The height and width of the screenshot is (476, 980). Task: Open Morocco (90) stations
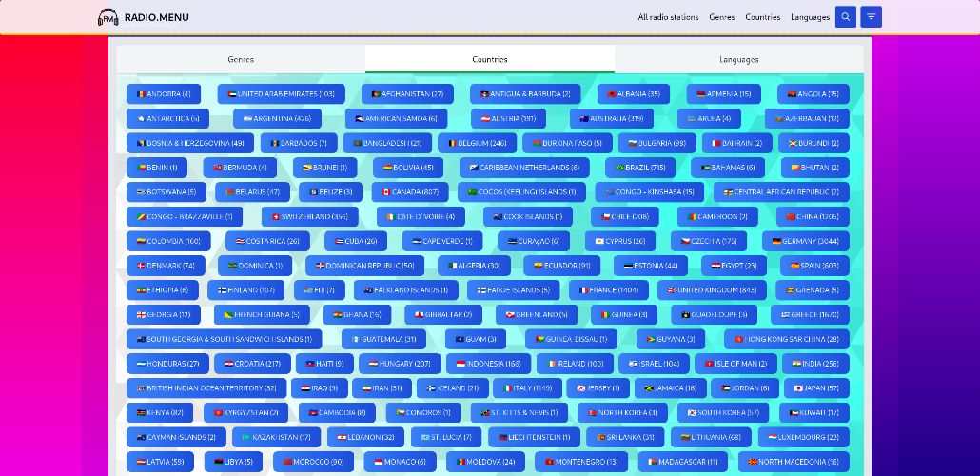point(314,462)
